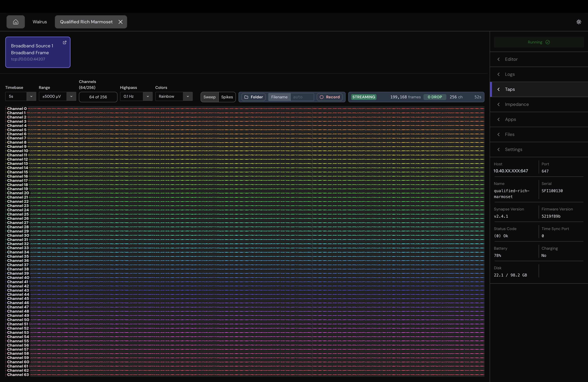Open the Range ±5000 µV dropdown
Viewport: 588px width, 382px height.
click(57, 96)
